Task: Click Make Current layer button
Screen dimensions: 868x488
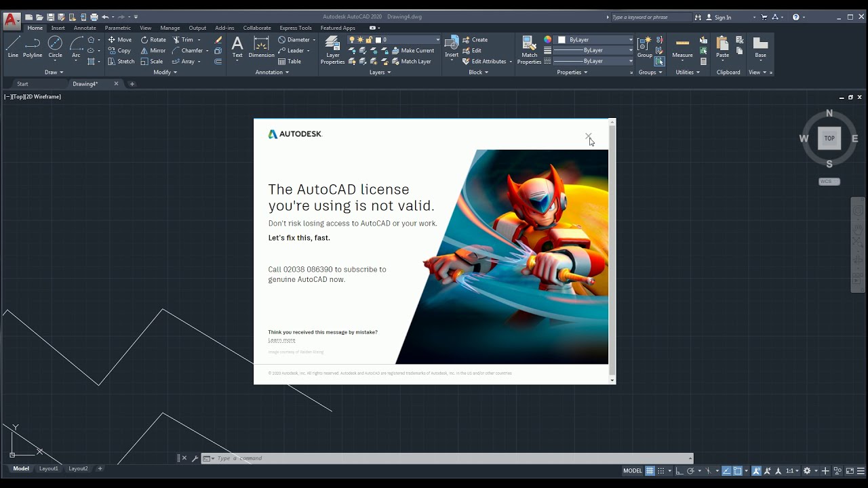Action: coord(412,50)
